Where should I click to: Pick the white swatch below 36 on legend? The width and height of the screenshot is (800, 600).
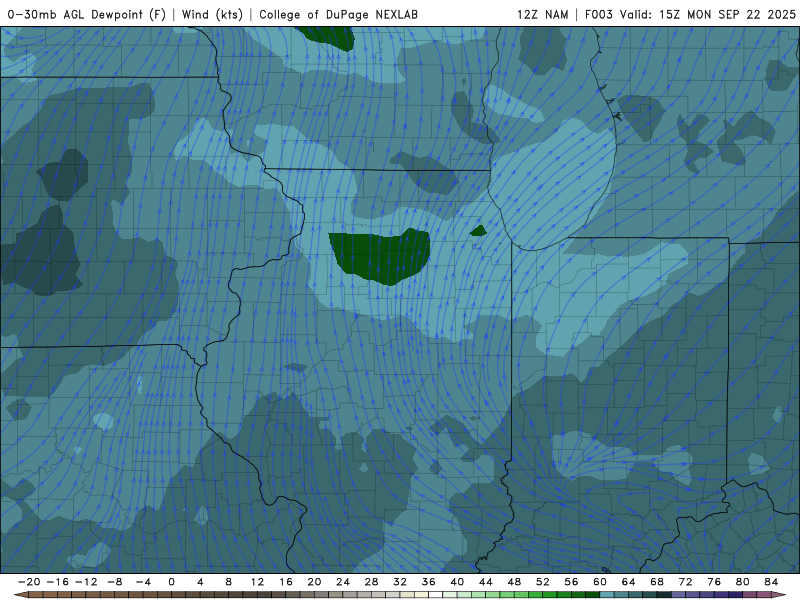coord(436,595)
